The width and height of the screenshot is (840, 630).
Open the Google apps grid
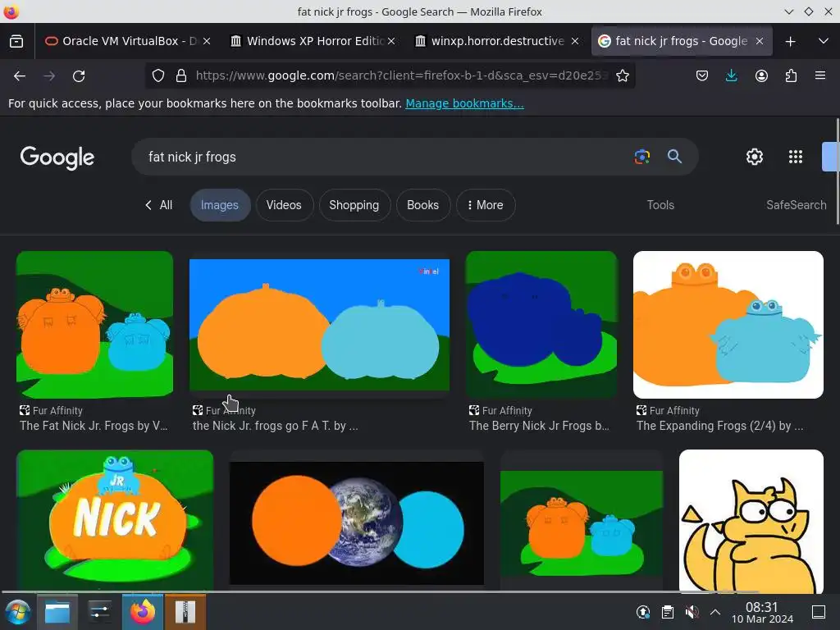point(796,157)
